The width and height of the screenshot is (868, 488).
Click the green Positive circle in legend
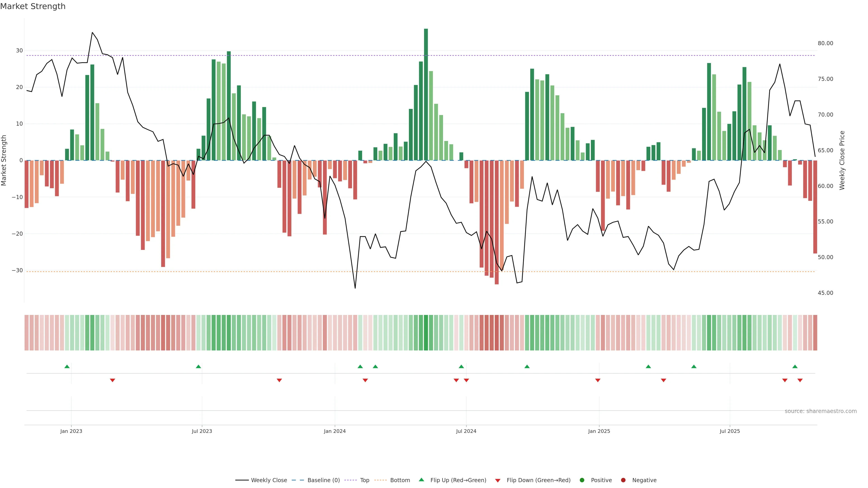click(x=582, y=480)
